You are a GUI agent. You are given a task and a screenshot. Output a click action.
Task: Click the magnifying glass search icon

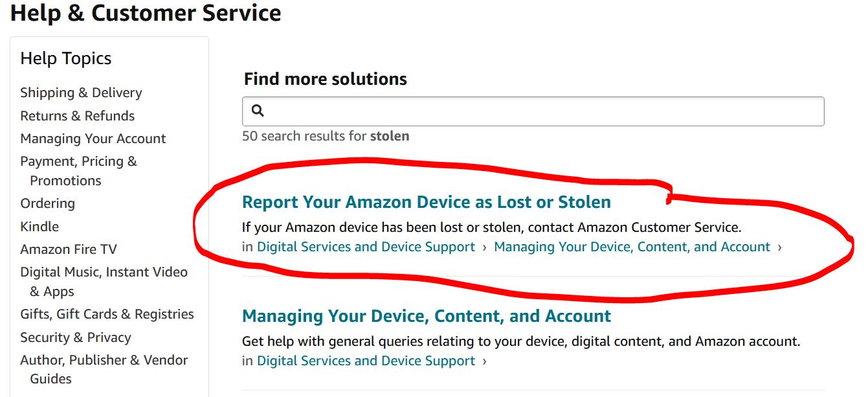(257, 111)
